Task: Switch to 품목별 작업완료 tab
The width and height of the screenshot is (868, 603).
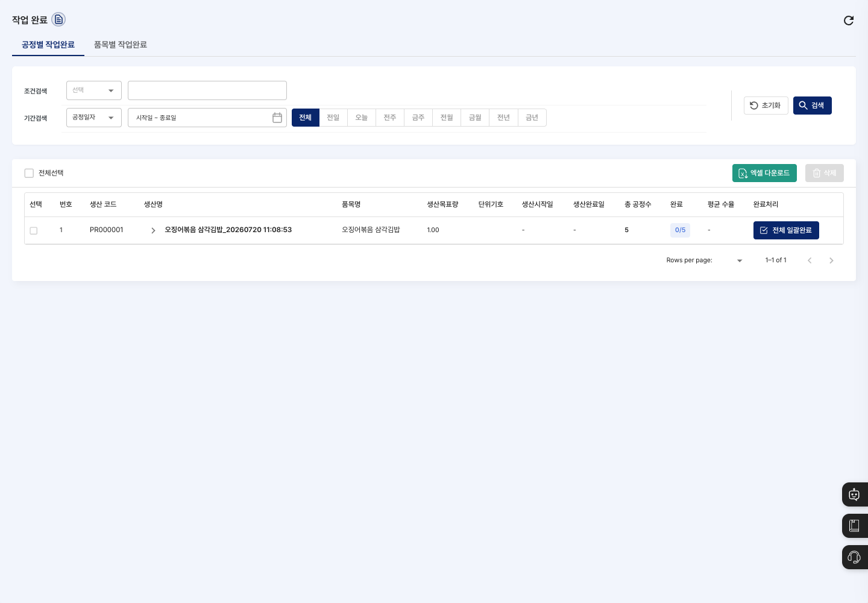Action: pos(121,45)
